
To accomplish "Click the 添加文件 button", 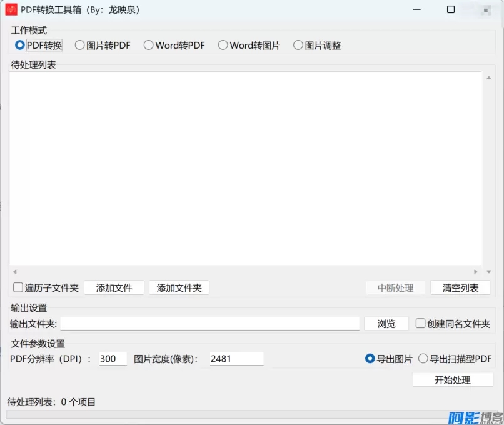I will pyautogui.click(x=114, y=287).
